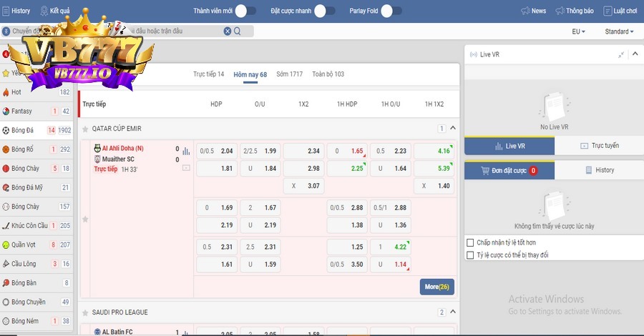The width and height of the screenshot is (644, 336).
Task: Select Bóng Chuyền volleyball icon
Action: click(x=6, y=302)
